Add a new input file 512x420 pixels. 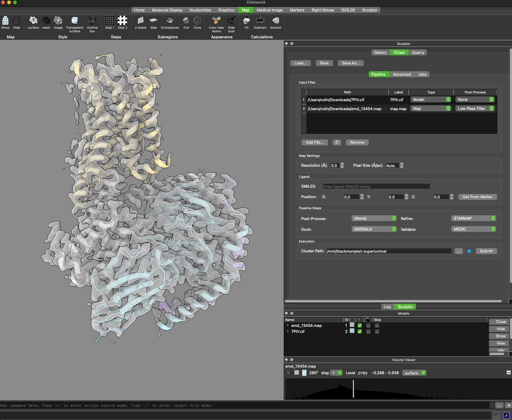point(315,142)
